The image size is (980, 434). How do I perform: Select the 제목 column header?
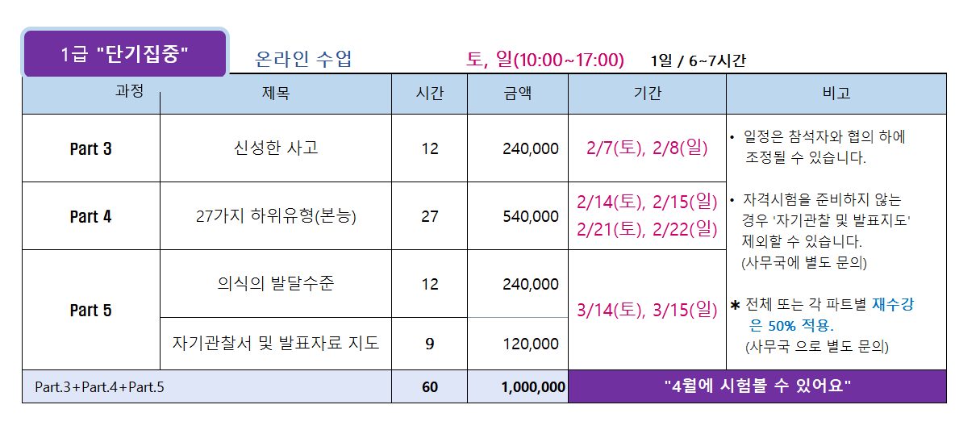276,94
